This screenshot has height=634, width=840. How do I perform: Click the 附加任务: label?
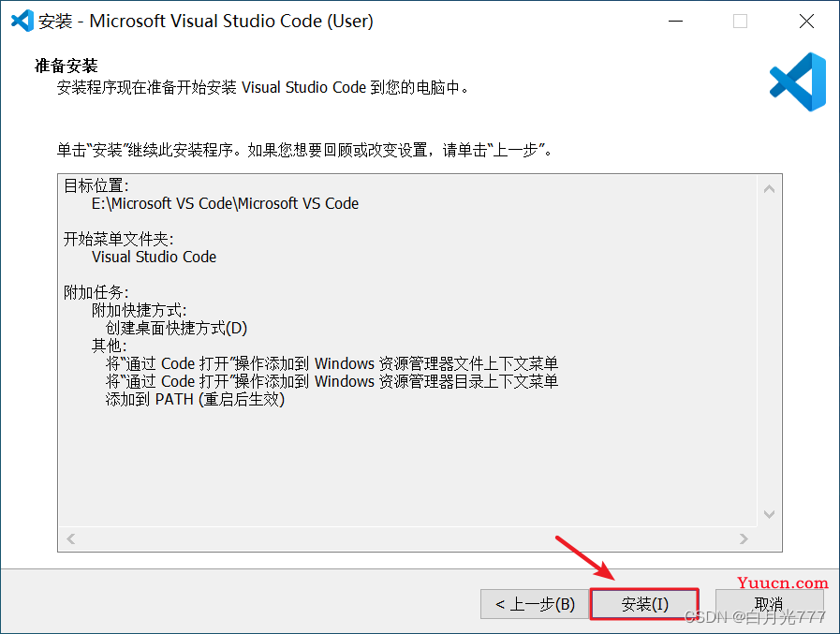pos(96,292)
